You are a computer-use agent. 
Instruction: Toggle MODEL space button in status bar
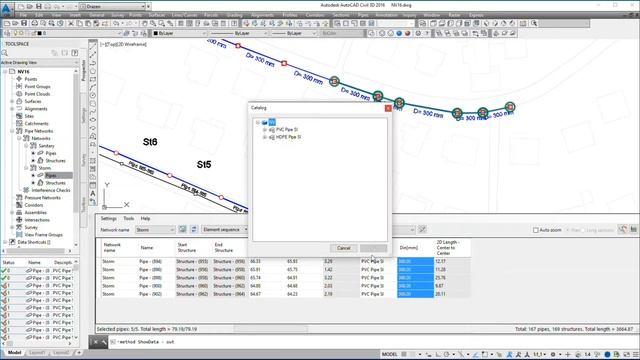point(389,354)
